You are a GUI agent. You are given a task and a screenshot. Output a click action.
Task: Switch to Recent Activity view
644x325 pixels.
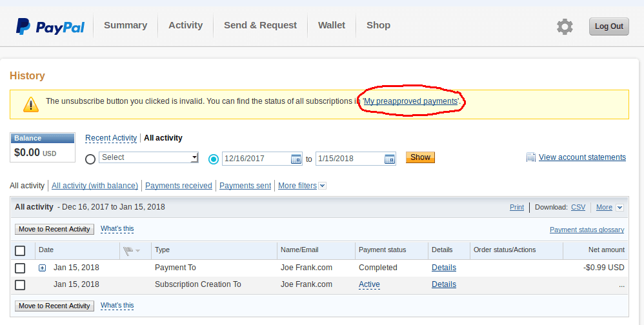111,138
